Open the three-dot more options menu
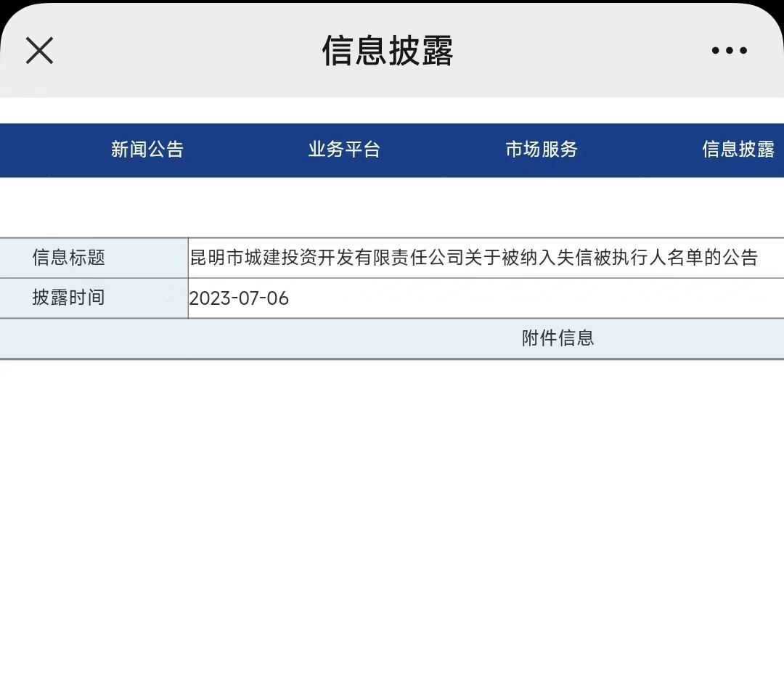Image resolution: width=784 pixels, height=699 pixels. pyautogui.click(x=730, y=50)
